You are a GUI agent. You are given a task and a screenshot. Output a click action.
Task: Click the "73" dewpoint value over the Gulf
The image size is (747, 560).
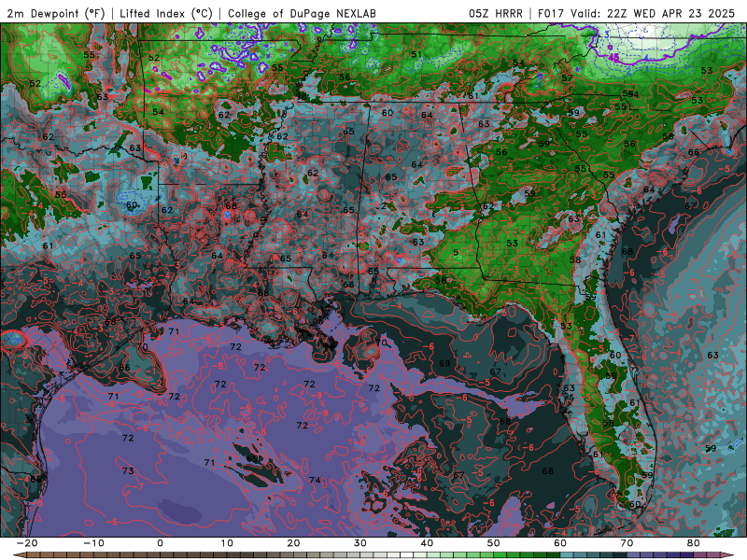click(128, 471)
